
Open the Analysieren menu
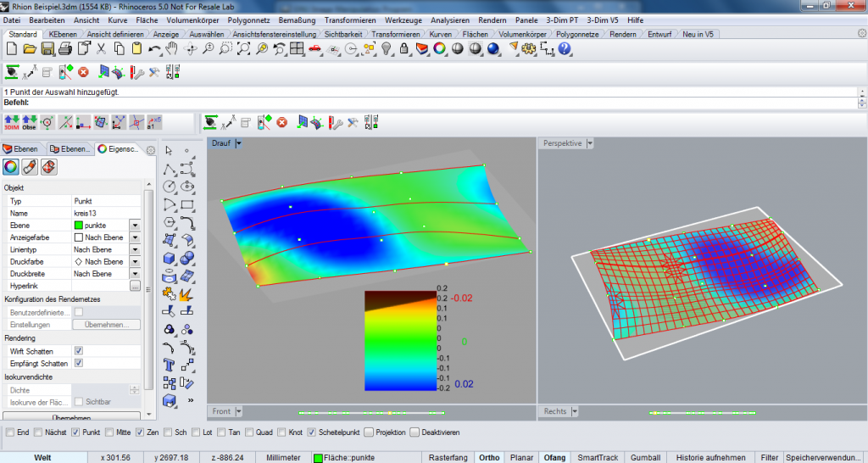click(450, 20)
